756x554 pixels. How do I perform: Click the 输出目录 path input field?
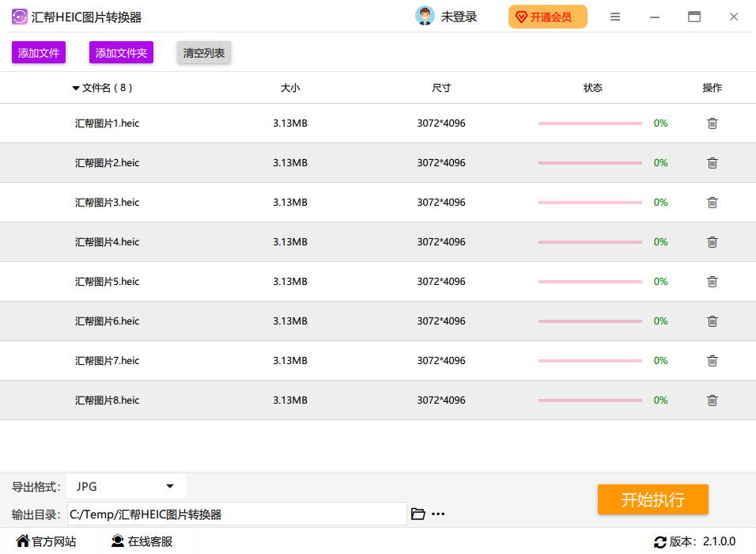237,514
